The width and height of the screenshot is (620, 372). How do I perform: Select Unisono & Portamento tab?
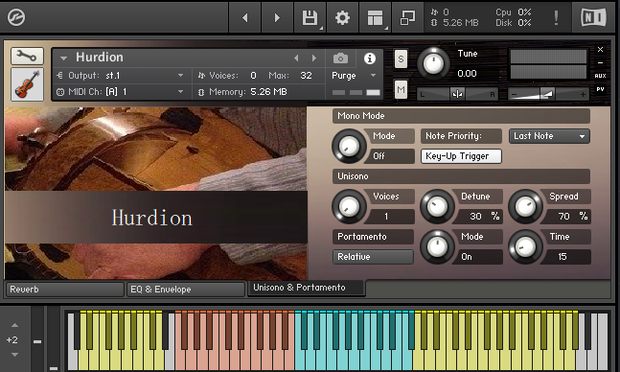(x=306, y=288)
